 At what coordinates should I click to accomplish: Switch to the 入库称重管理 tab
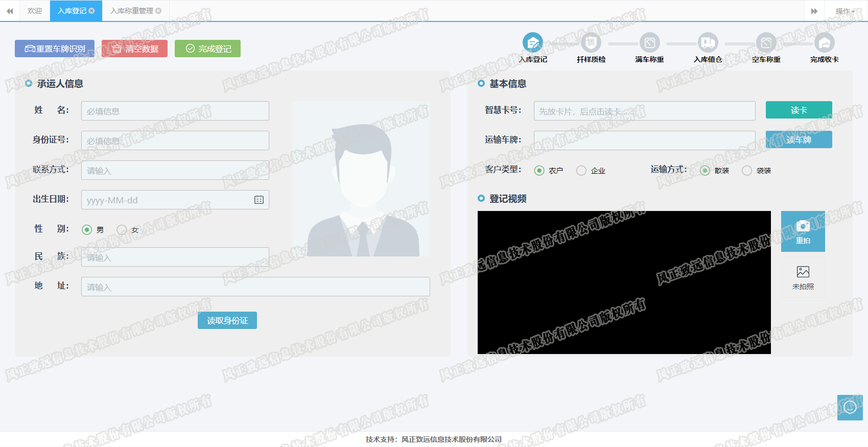click(132, 11)
